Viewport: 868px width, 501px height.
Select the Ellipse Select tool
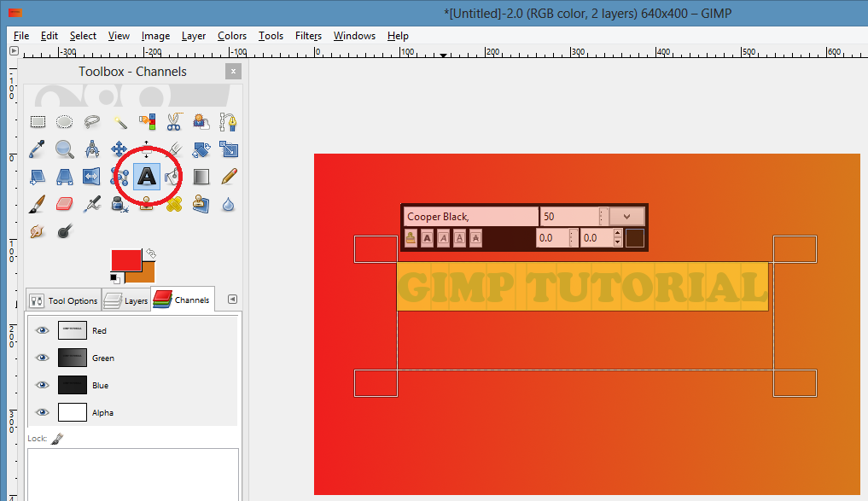click(x=64, y=122)
